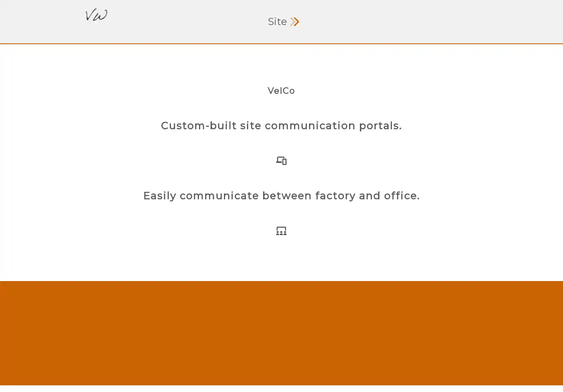The image size is (563, 392).
Task: Click the word "site" in the tagline
Action: (251, 126)
